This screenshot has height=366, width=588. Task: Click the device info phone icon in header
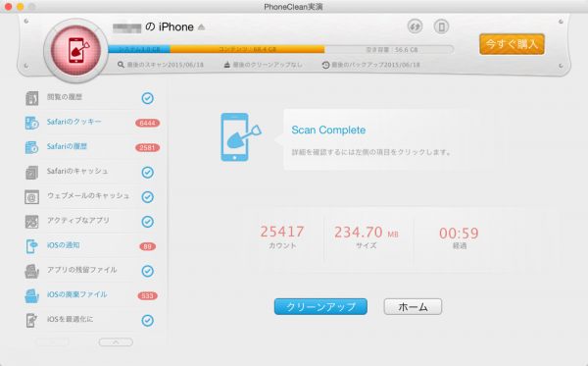(441, 26)
